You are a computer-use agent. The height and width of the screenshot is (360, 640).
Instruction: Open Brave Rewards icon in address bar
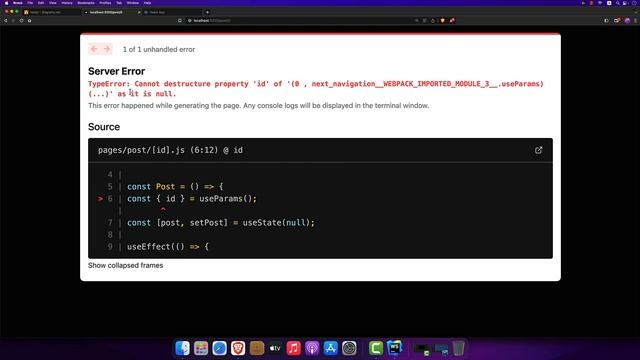point(452,20)
